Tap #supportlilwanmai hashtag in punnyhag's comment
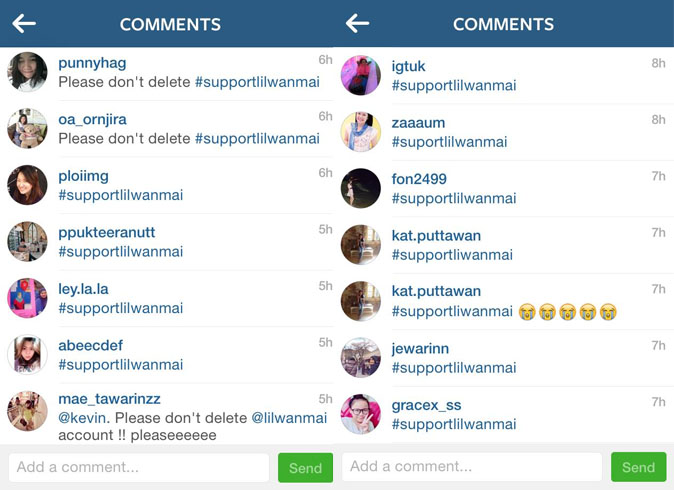This screenshot has width=674, height=490. tap(257, 82)
